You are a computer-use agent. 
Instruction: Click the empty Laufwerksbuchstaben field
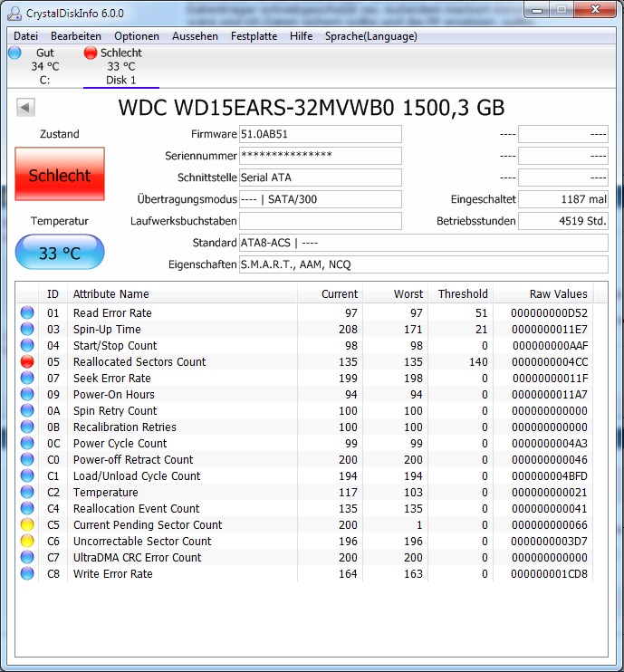pyautogui.click(x=320, y=221)
